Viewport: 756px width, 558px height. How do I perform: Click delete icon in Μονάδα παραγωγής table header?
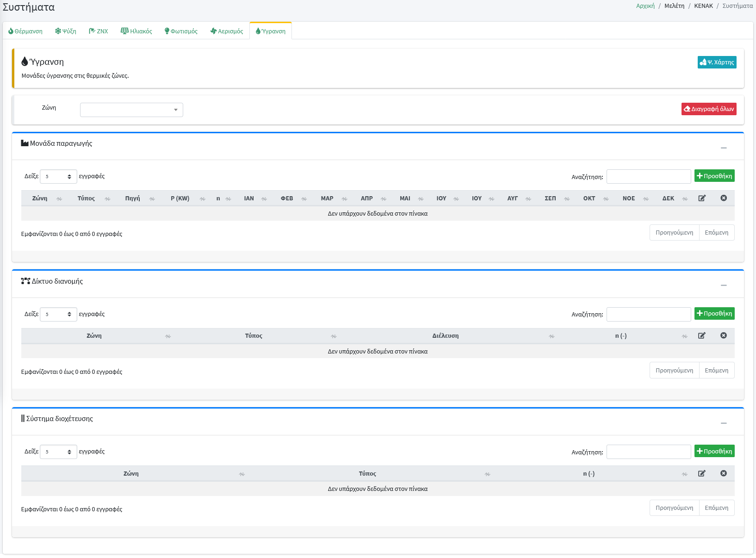click(x=724, y=198)
